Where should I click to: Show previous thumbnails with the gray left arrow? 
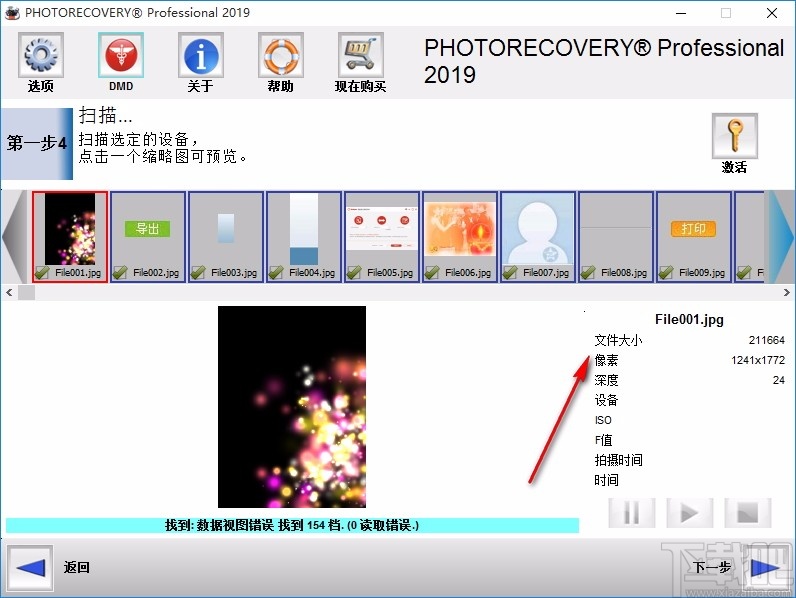[14, 237]
